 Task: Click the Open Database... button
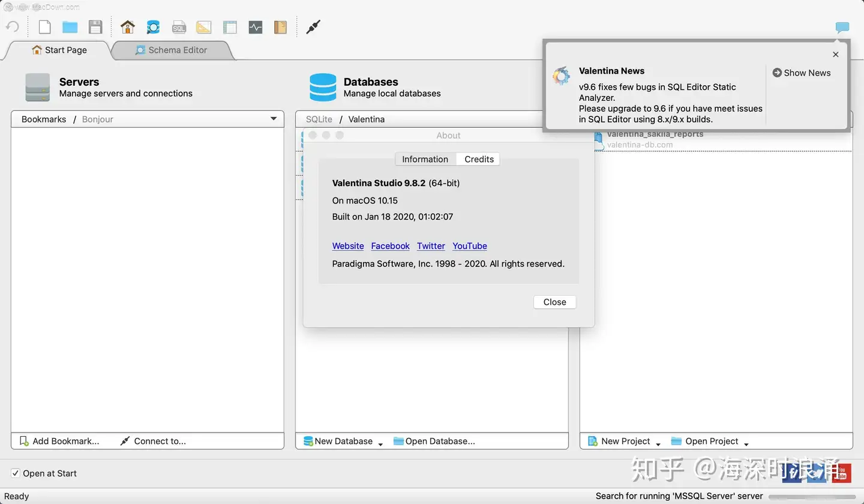(434, 441)
